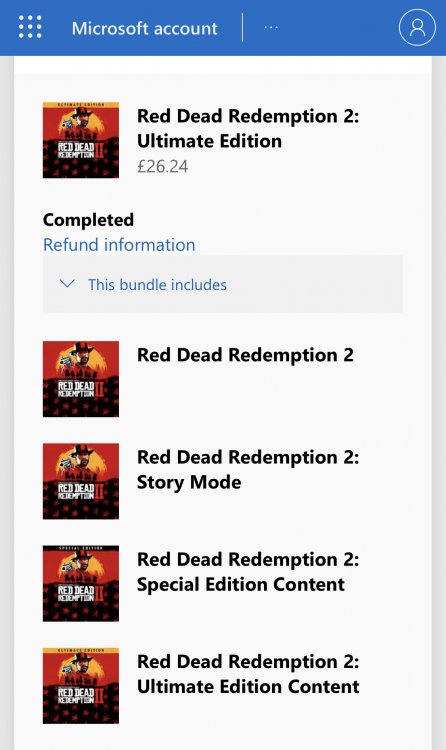Select the Story Mode cover art thumbnail

tap(81, 481)
